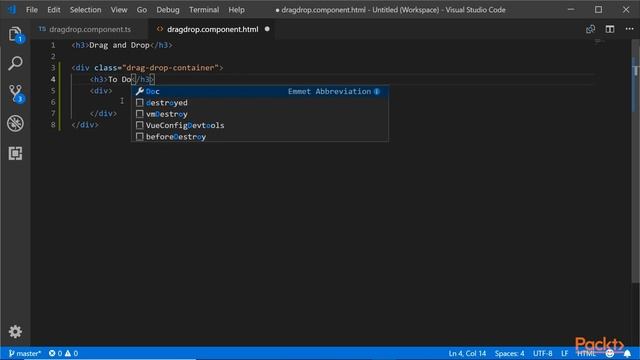Viewport: 640px width, 360px height.
Task: Open the View menu
Action: (x=119, y=10)
